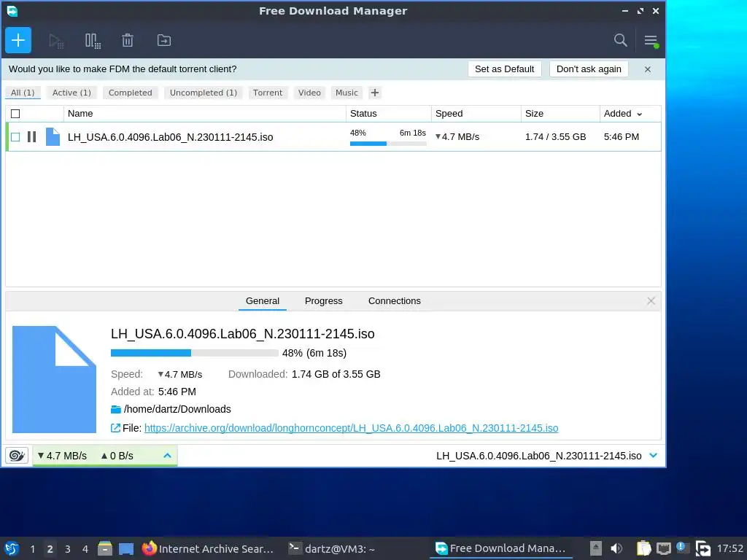This screenshot has width=747, height=560.
Task: Click the large file thumbnail in details
Action: point(54,379)
